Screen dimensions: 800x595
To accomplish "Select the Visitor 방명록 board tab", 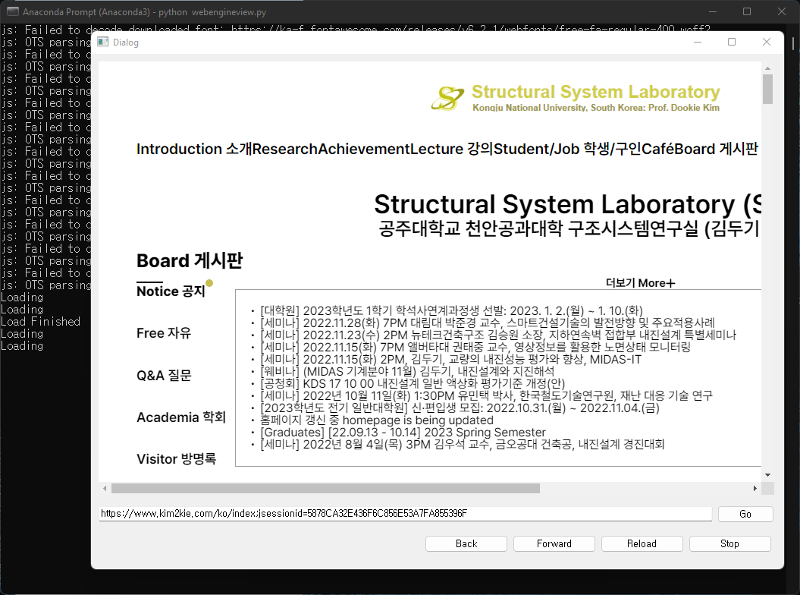I will tap(176, 459).
